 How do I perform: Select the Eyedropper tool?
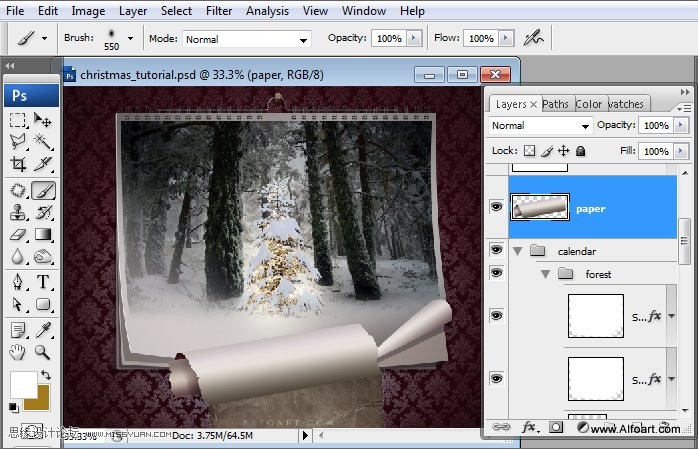43,331
